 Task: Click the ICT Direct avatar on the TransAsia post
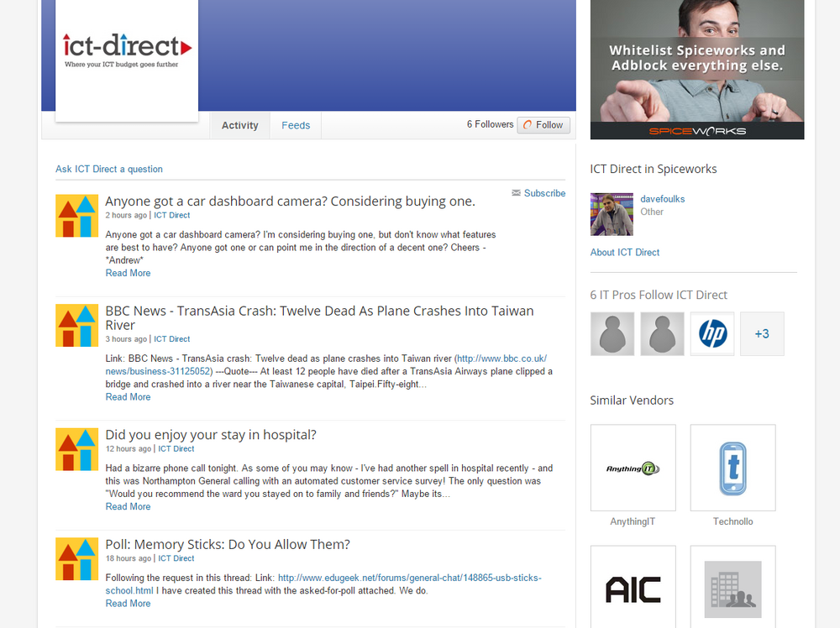click(x=77, y=326)
